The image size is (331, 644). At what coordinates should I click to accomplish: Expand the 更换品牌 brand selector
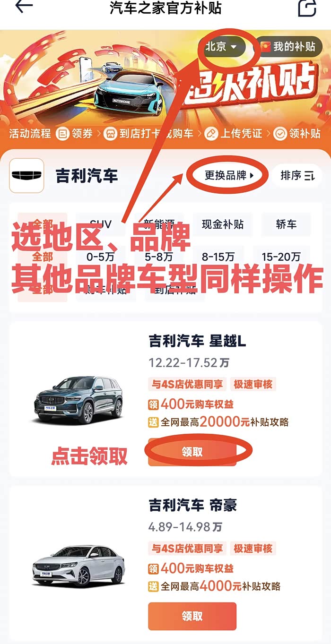[x=229, y=176]
